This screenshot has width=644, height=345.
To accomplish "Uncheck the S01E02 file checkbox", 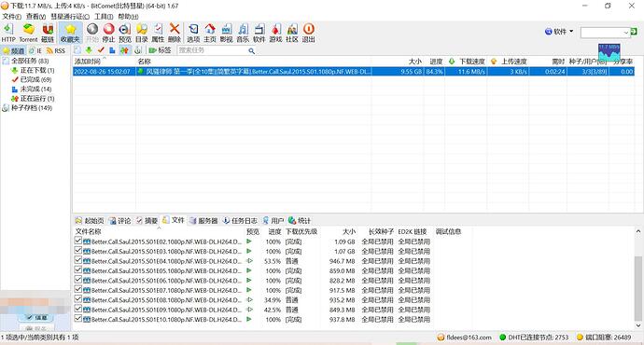I will tap(78, 241).
